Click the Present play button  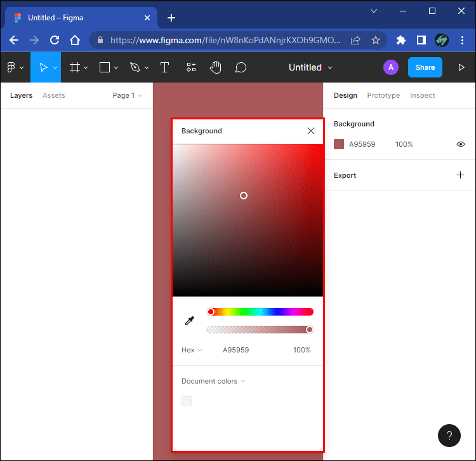461,67
